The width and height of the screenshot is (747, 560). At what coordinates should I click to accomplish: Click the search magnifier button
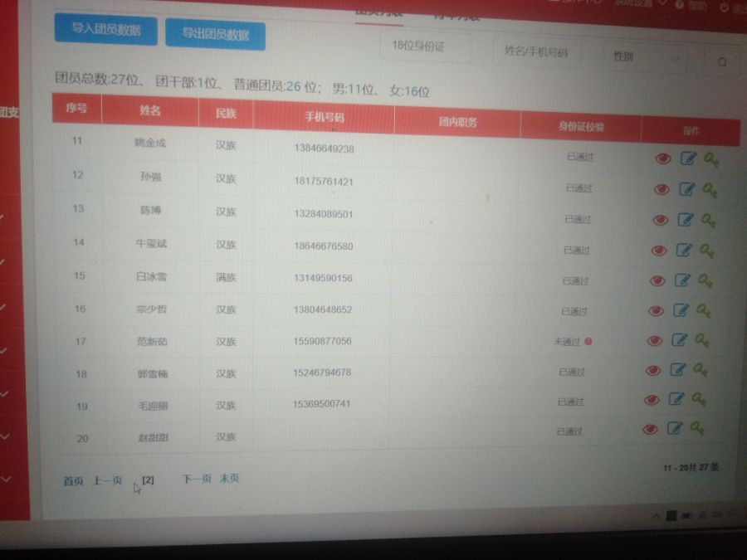coord(722,62)
